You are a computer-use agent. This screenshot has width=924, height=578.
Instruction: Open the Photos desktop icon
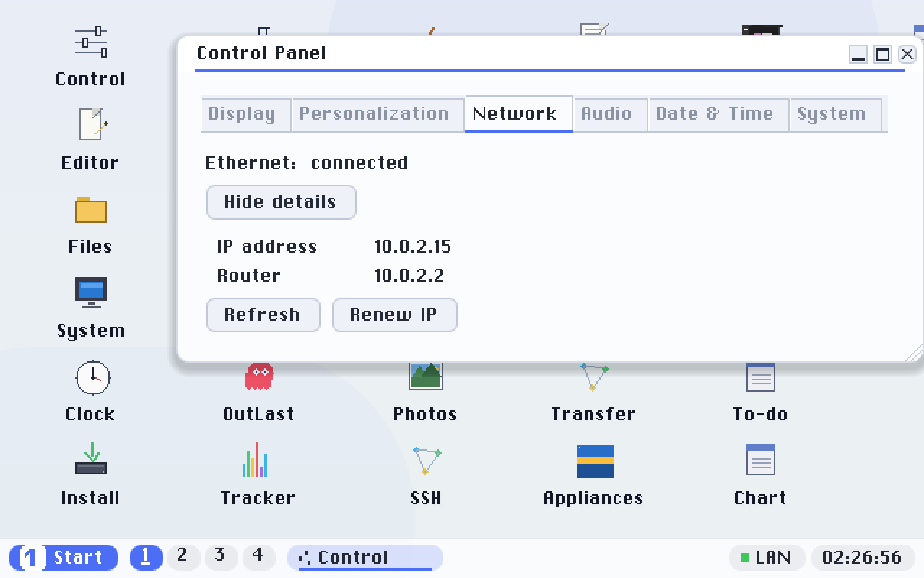425,392
